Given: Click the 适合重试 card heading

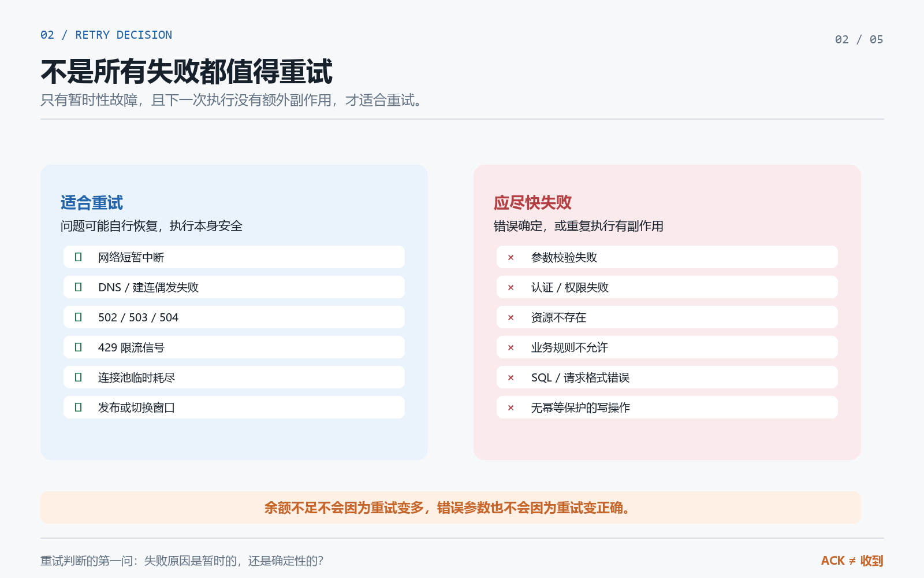Looking at the screenshot, I should click(x=92, y=203).
